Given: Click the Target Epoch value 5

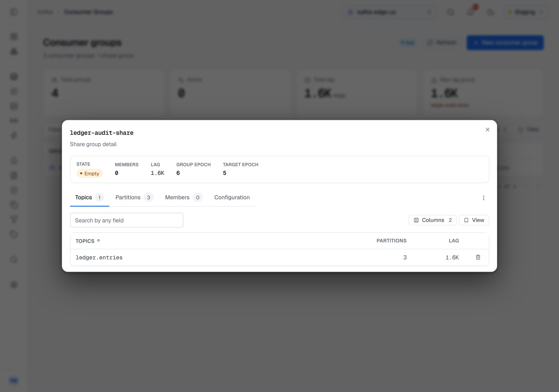Looking at the screenshot, I should pyautogui.click(x=224, y=173).
